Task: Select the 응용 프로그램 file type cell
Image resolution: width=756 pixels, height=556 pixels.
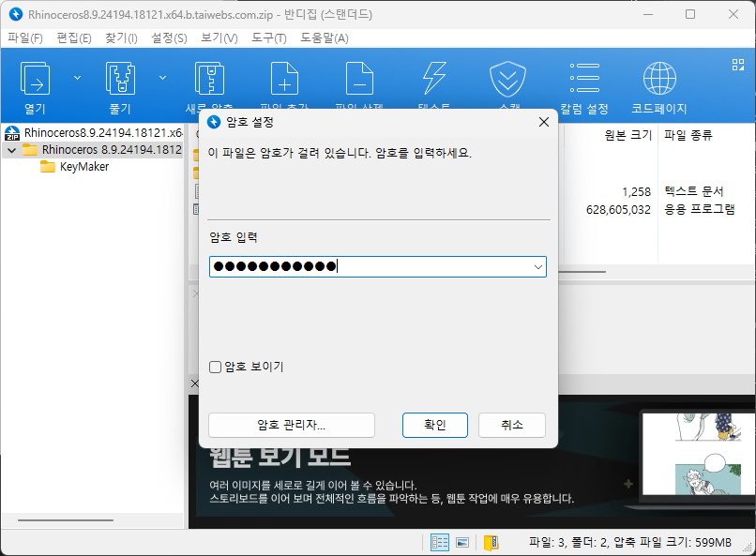Action: [700, 210]
